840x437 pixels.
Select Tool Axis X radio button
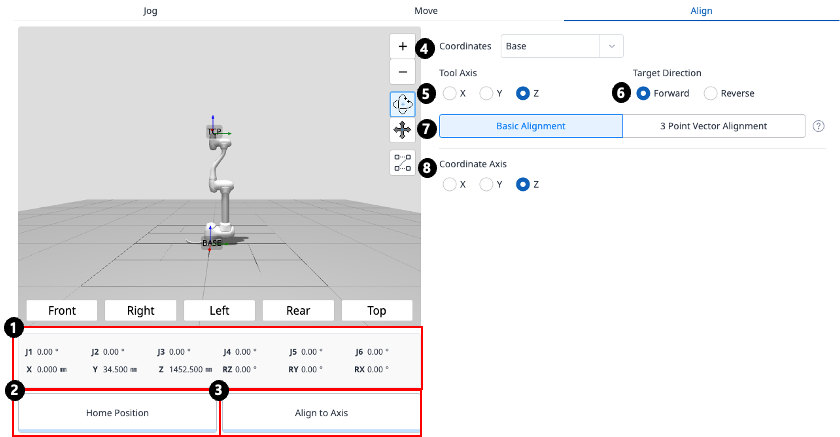[450, 93]
